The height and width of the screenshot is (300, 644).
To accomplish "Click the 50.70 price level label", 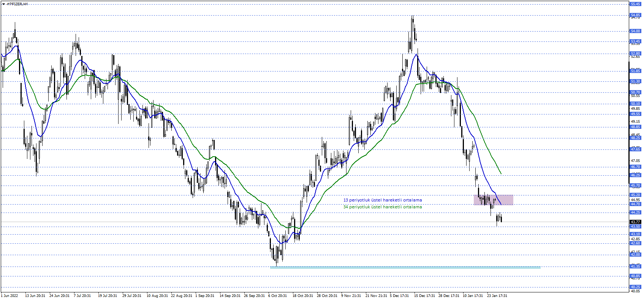I will coord(635,92).
